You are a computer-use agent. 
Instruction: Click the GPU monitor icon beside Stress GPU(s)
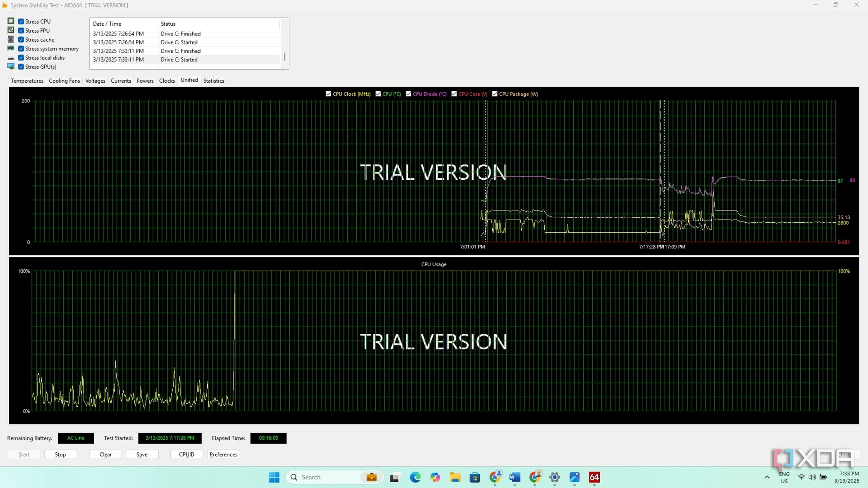tap(11, 67)
